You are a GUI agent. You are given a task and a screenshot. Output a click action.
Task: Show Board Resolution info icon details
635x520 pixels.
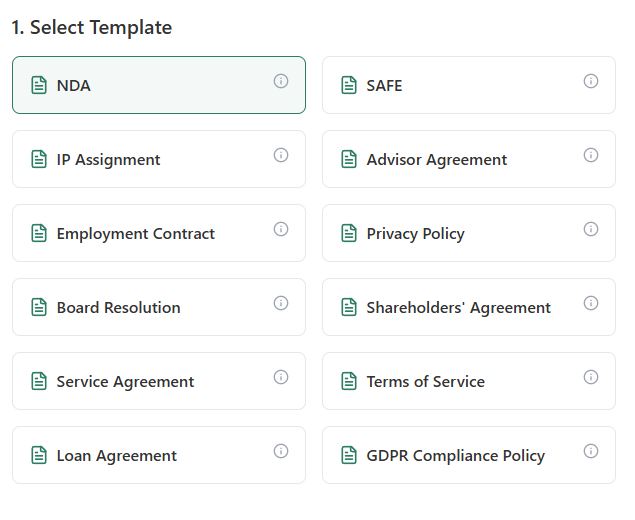(x=281, y=303)
